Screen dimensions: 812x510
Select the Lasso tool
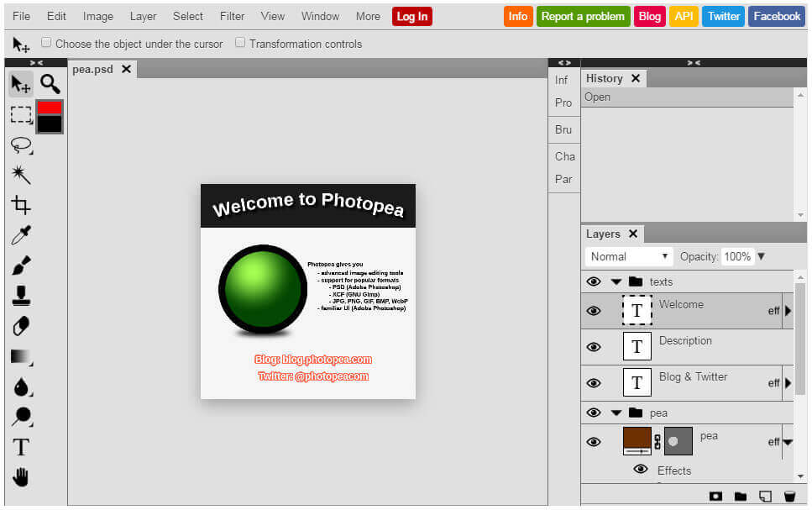[x=21, y=145]
